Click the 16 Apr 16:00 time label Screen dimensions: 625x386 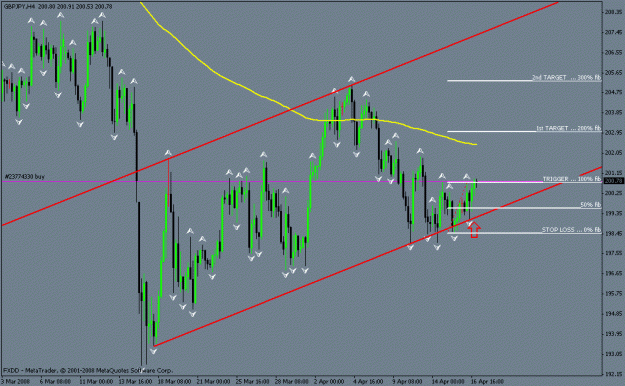point(487,382)
